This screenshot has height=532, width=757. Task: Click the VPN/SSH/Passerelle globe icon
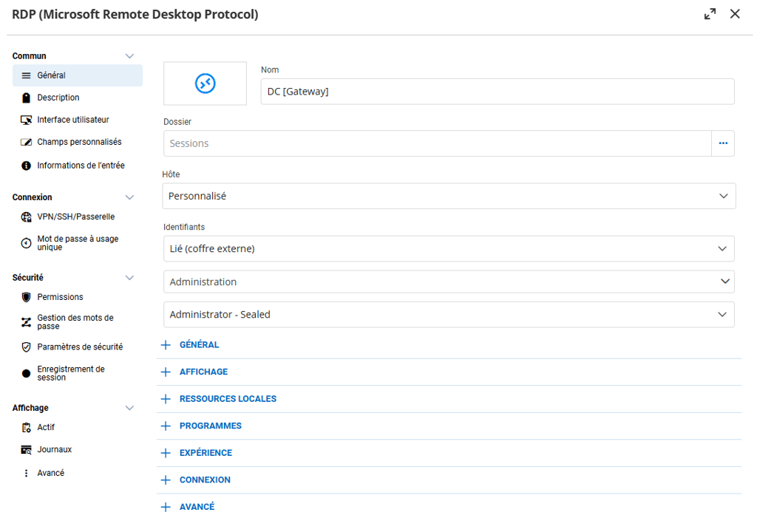[x=26, y=217]
